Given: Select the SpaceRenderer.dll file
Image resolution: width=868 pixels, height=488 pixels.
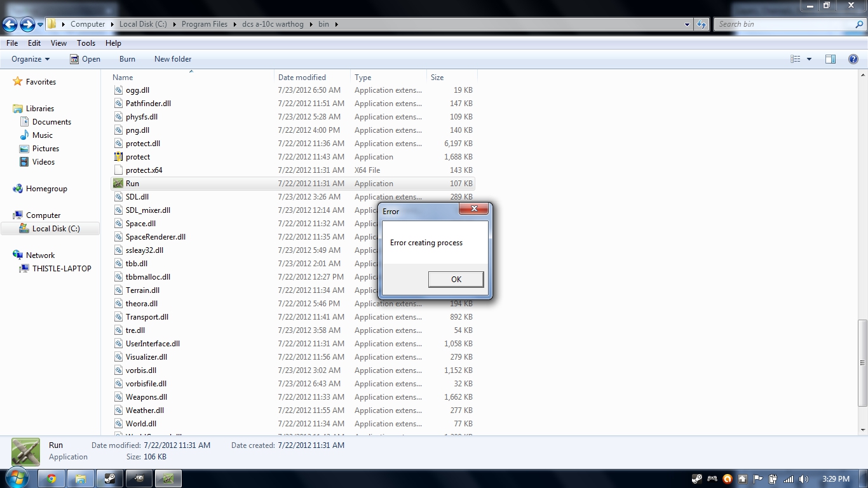Looking at the screenshot, I should click(156, 237).
